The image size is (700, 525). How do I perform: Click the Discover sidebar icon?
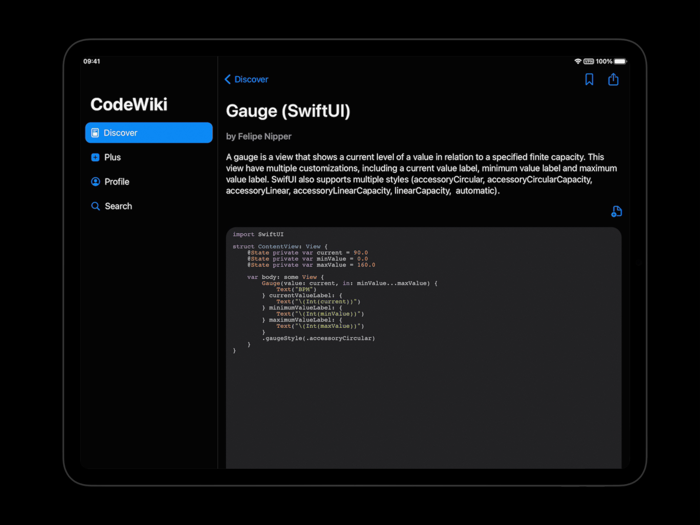95,133
